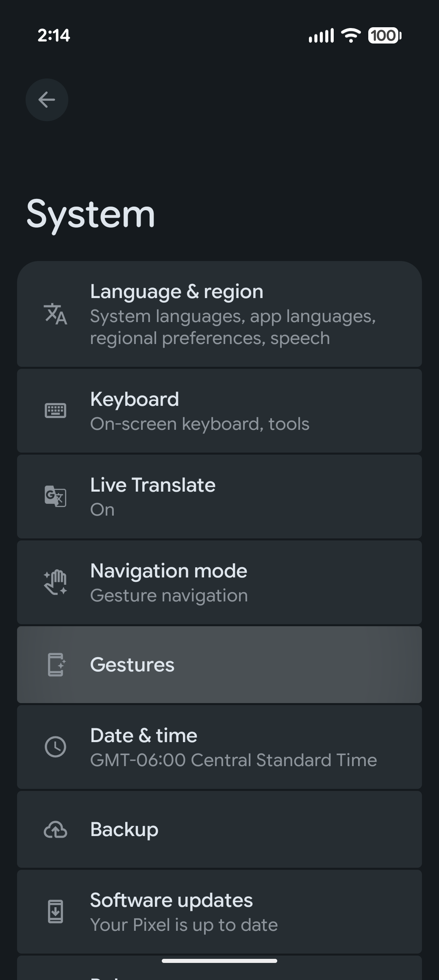Tap the Language & region translate icon
This screenshot has width=439, height=980.
(55, 314)
